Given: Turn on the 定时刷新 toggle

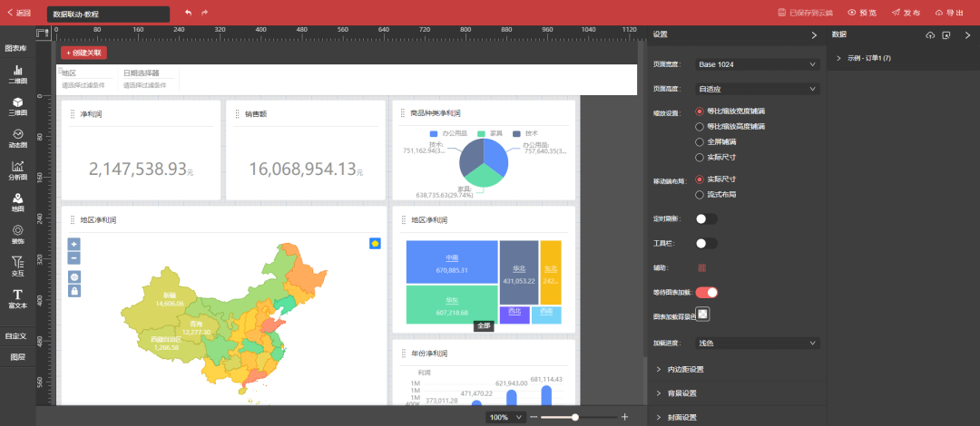Looking at the screenshot, I should point(706,218).
